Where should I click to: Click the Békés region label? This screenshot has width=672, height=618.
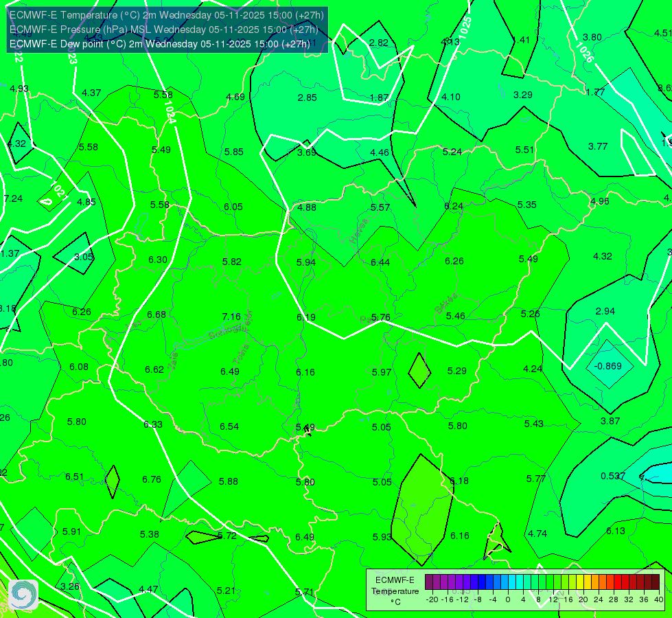click(x=445, y=304)
